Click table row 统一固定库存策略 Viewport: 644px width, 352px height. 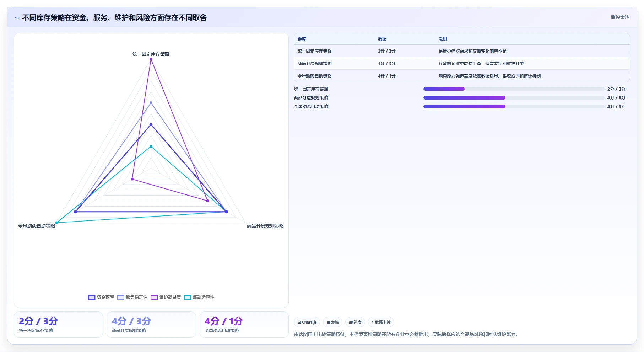pyautogui.click(x=462, y=51)
